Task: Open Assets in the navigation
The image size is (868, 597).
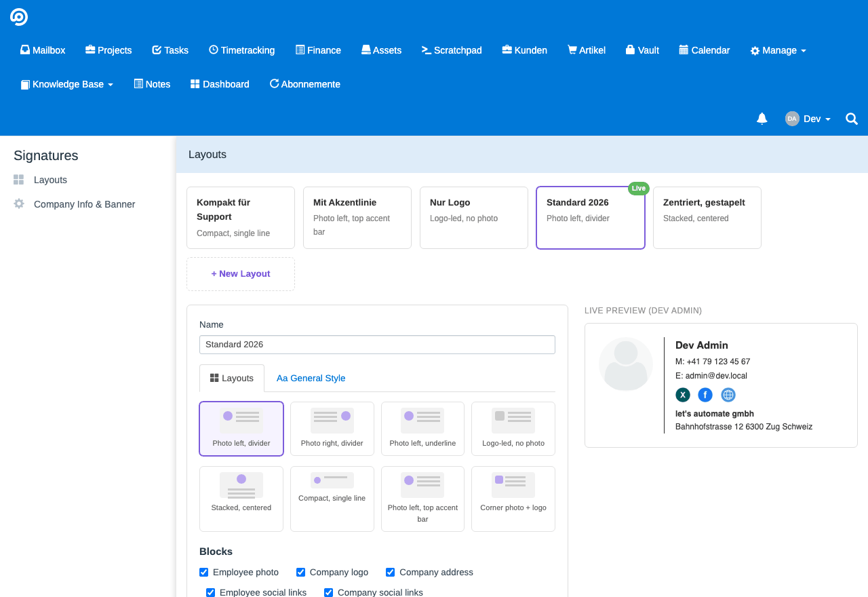Action: (381, 50)
